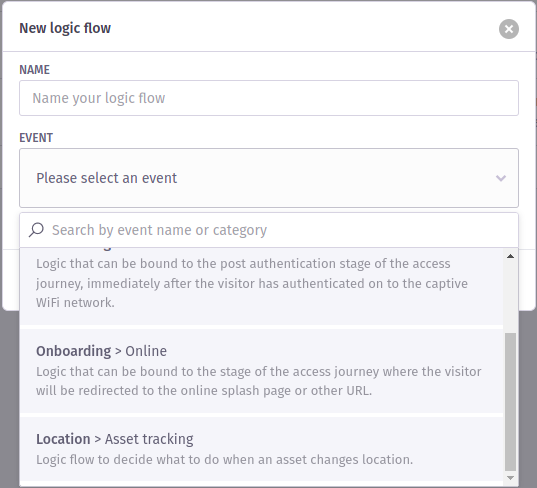Click the scrollbar track above the thumb

(x=510, y=297)
